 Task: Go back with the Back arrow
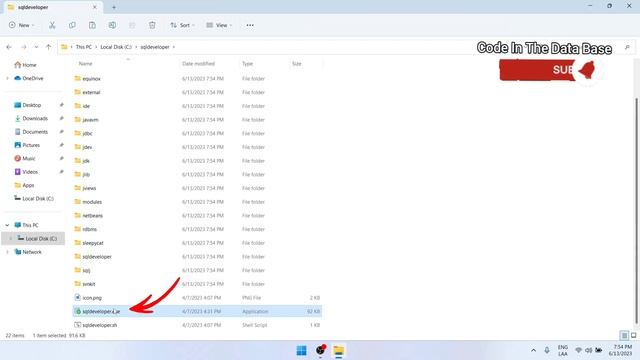point(9,47)
